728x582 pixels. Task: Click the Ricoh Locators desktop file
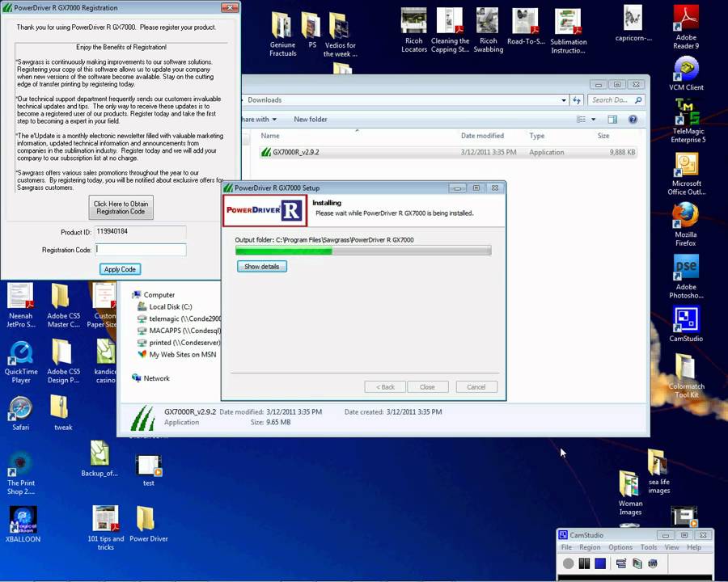click(x=413, y=30)
